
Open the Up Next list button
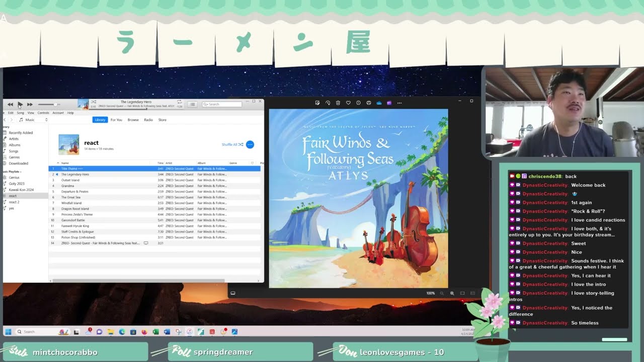(192, 105)
